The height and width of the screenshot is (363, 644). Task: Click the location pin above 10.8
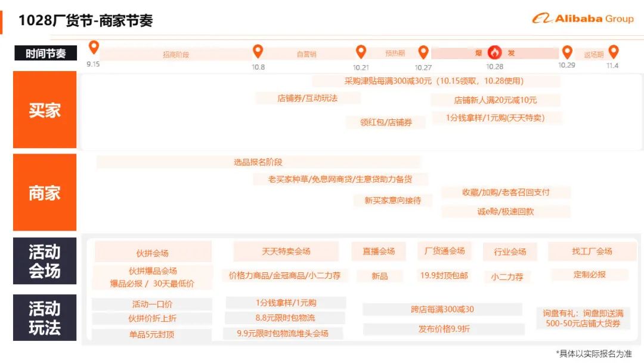[258, 51]
